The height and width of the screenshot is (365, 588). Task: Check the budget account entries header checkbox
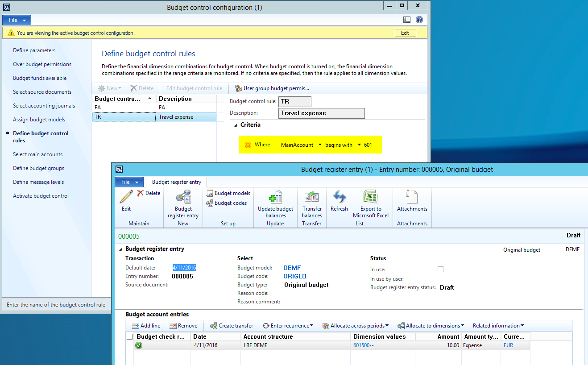pos(130,337)
